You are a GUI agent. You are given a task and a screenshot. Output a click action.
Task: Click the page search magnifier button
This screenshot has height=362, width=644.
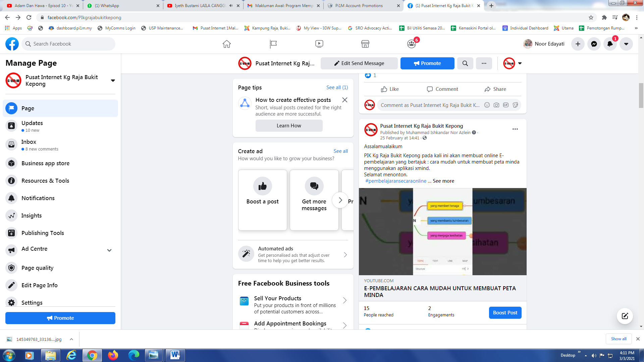tap(465, 63)
